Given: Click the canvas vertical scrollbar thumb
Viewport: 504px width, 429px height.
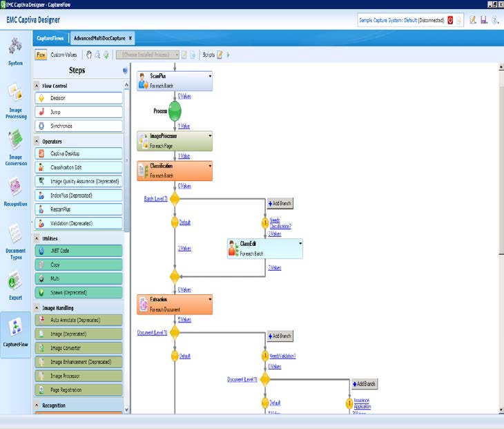Looking at the screenshot, I should coord(501,170).
